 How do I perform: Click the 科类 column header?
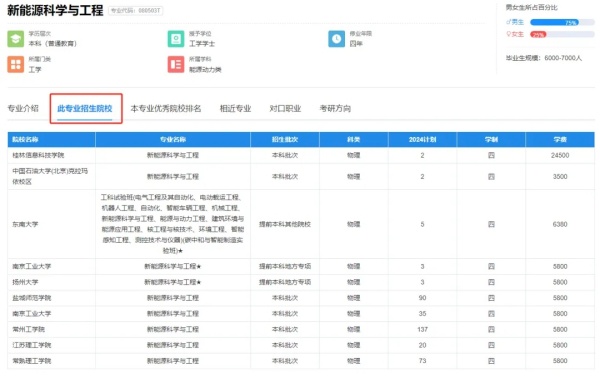354,140
